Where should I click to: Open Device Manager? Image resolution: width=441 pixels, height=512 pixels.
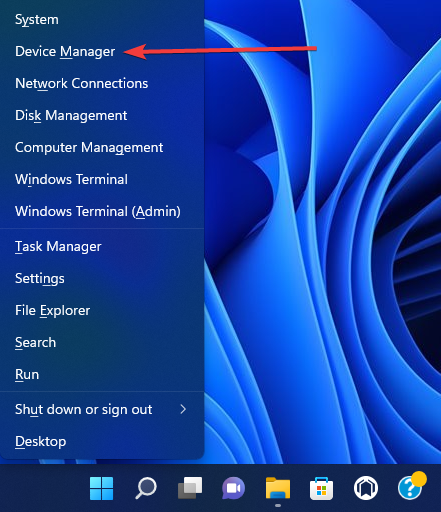(102, 51)
